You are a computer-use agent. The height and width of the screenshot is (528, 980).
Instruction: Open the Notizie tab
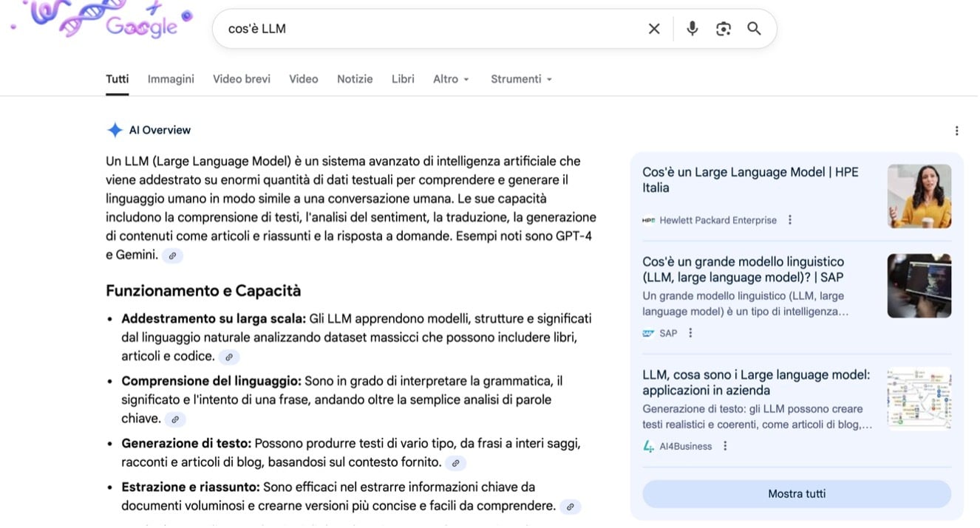coord(355,78)
